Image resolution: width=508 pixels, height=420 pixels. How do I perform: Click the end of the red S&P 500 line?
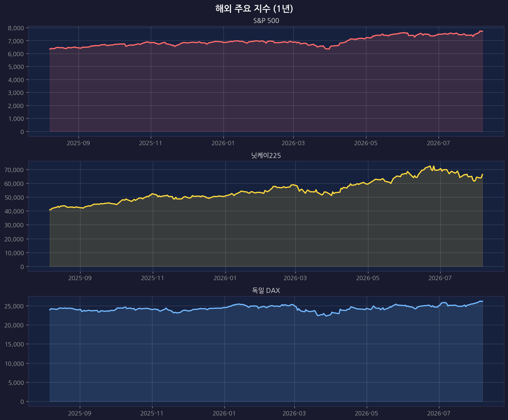tap(482, 31)
